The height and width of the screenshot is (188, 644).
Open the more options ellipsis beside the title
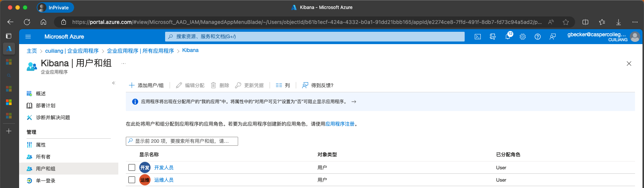[x=124, y=64]
